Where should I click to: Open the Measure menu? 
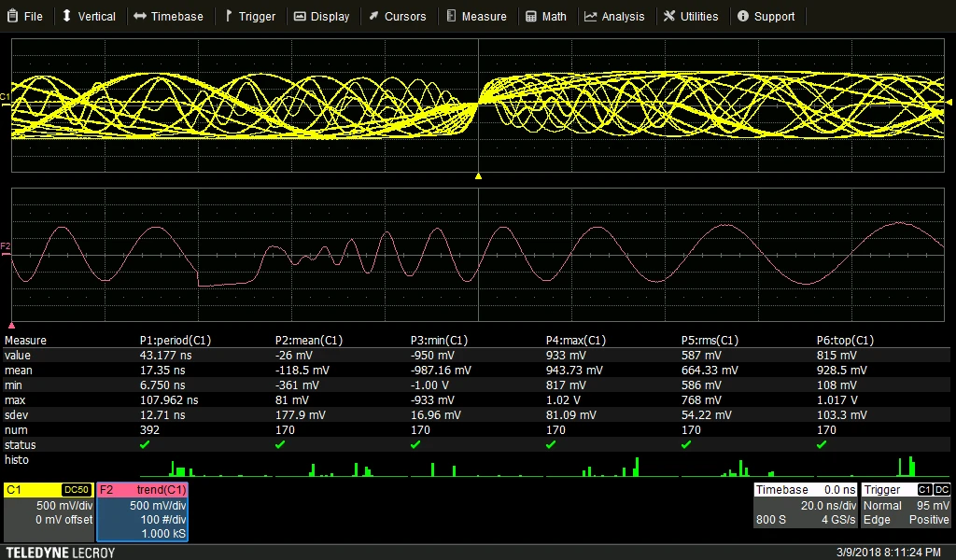click(x=476, y=17)
